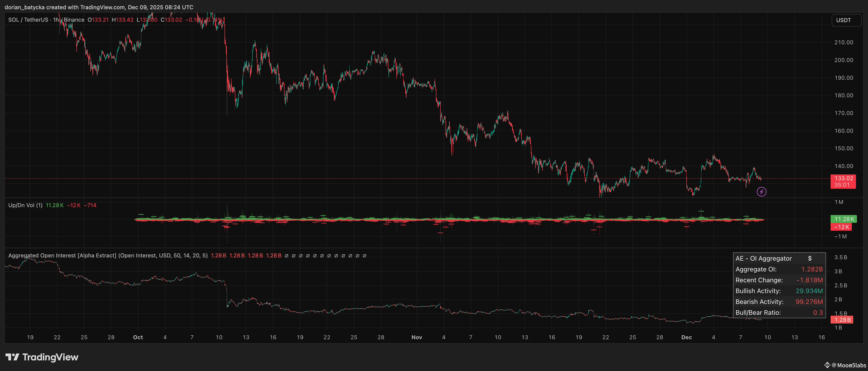Click the green 11.28K volume axis label
Viewport: 868px width, 371px height.
pos(843,219)
